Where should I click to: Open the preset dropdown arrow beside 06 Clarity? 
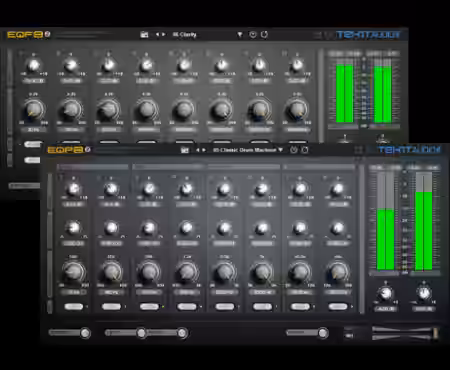[240, 34]
